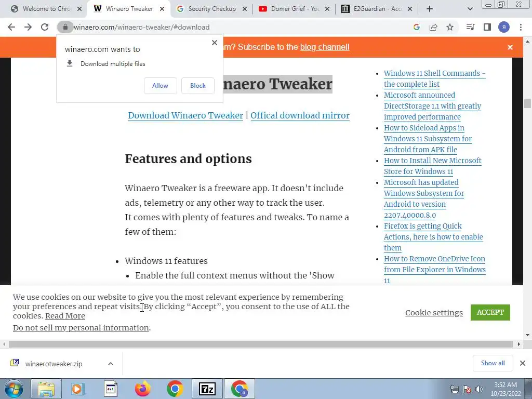Close the Security Checkup tab
Screen dimensions: 532x399
[x=245, y=9]
